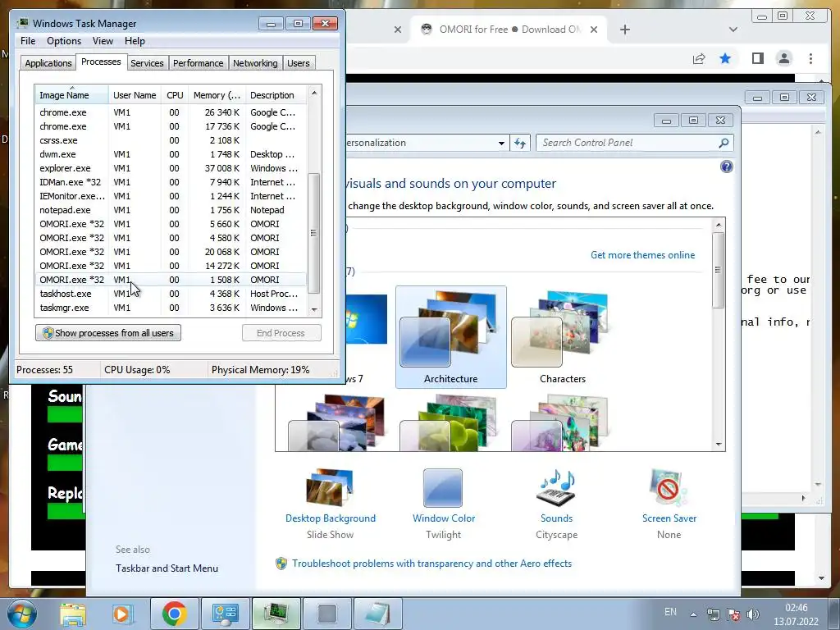The width and height of the screenshot is (840, 630).
Task: Open the File menu in Task Manager
Action: (28, 41)
